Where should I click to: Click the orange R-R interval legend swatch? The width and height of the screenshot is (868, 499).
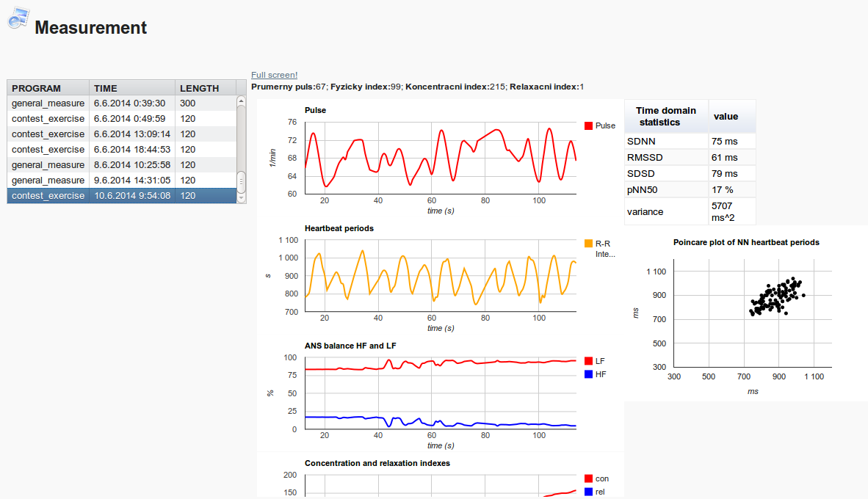(x=588, y=244)
